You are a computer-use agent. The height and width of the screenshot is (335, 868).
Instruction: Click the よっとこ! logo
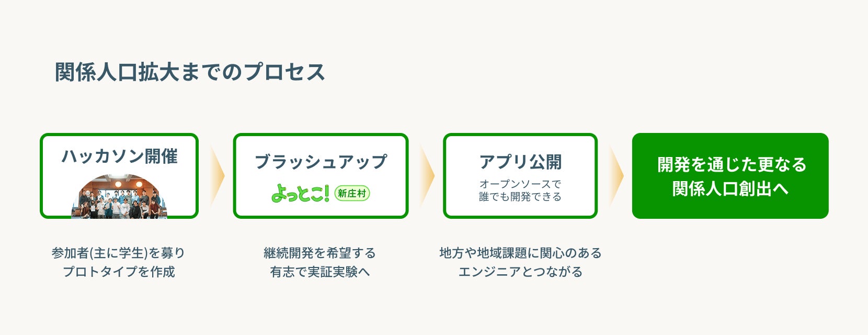tap(300, 193)
